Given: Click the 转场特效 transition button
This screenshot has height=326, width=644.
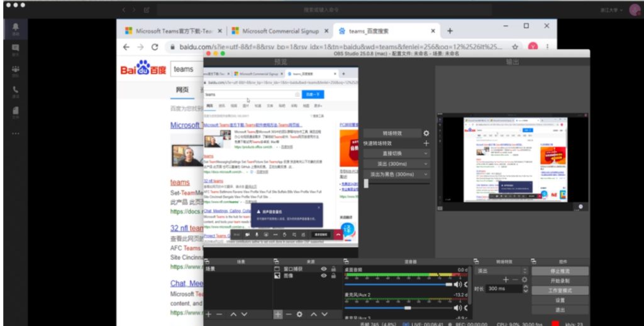Looking at the screenshot, I should point(392,133).
